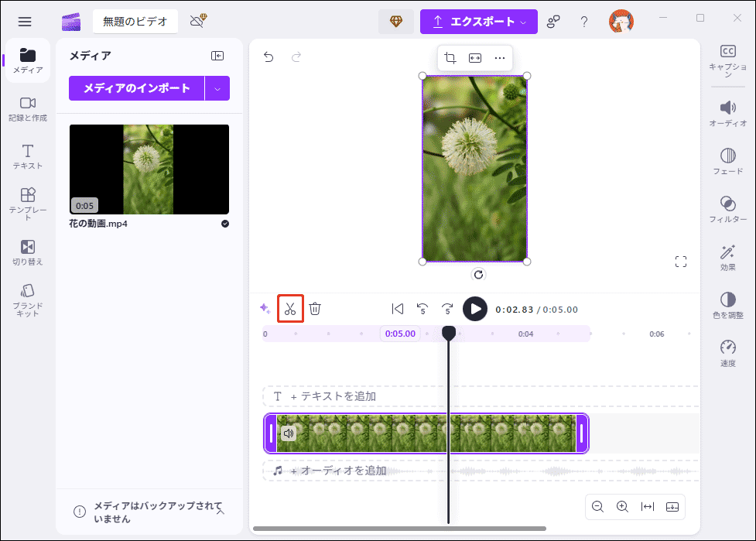Click the added checkmark on 花の動画.mp4
This screenshot has height=541, width=756.
pos(225,224)
